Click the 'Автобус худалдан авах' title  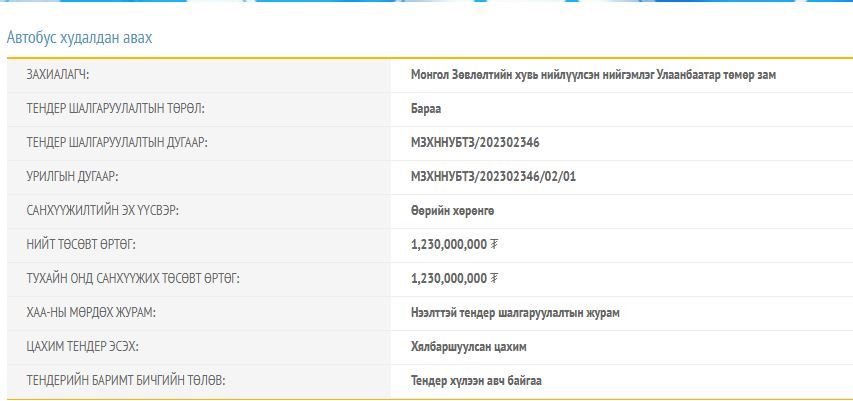tap(79, 38)
